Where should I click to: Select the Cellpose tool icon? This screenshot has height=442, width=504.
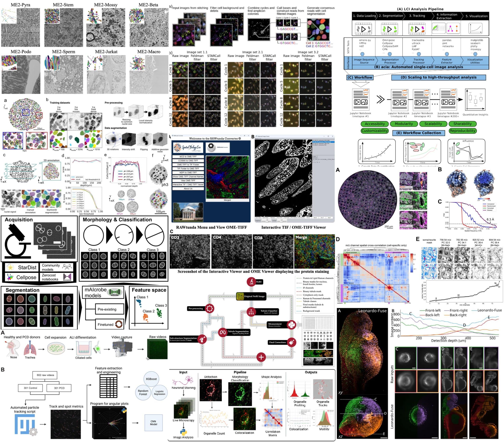pos(10,277)
